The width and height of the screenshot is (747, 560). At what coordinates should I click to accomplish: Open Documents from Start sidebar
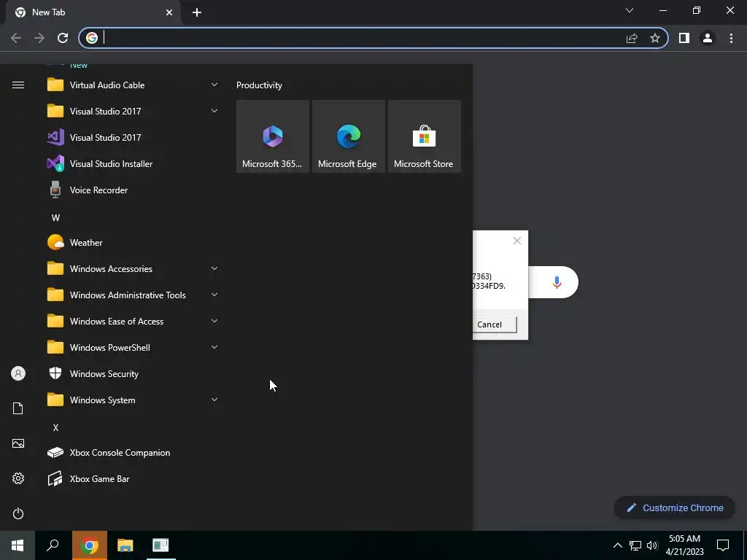click(x=18, y=408)
